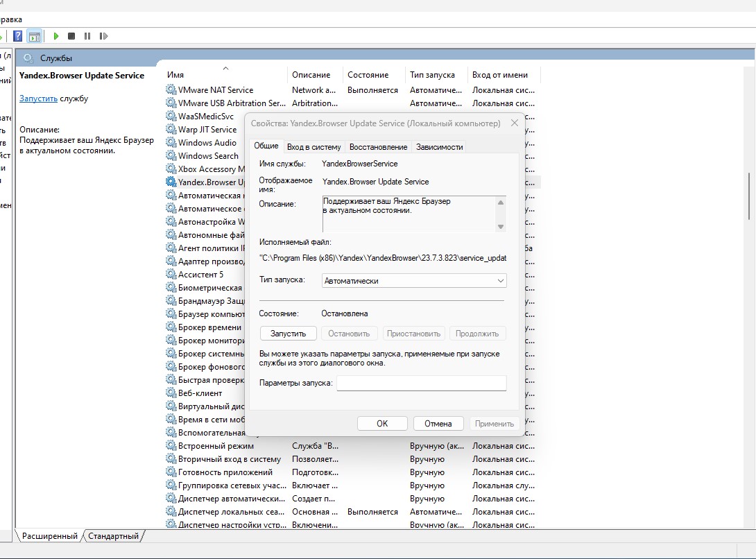The image size is (756, 559).
Task: Click the Диспетчер локальных сеансов icon
Action: [x=171, y=511]
